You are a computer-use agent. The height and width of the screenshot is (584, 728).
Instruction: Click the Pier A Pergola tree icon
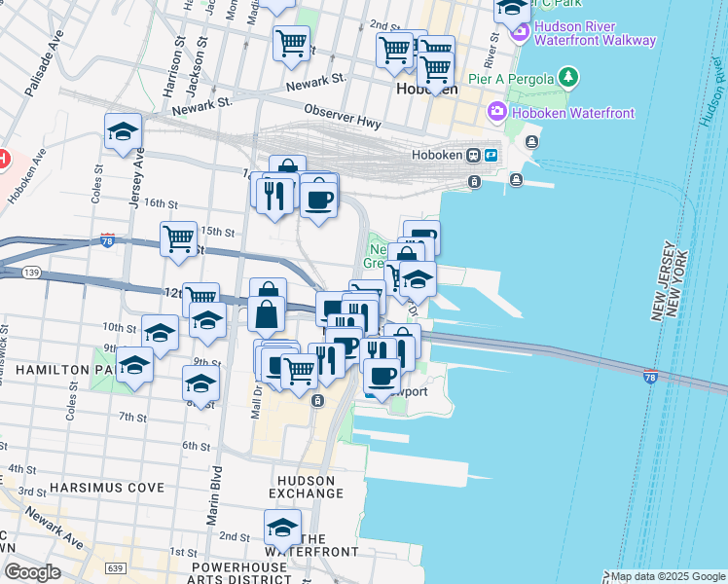pos(568,78)
